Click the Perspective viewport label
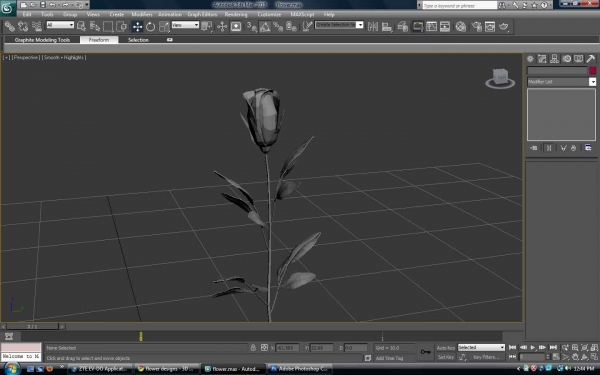Image resolution: width=600 pixels, height=375 pixels. click(x=26, y=57)
